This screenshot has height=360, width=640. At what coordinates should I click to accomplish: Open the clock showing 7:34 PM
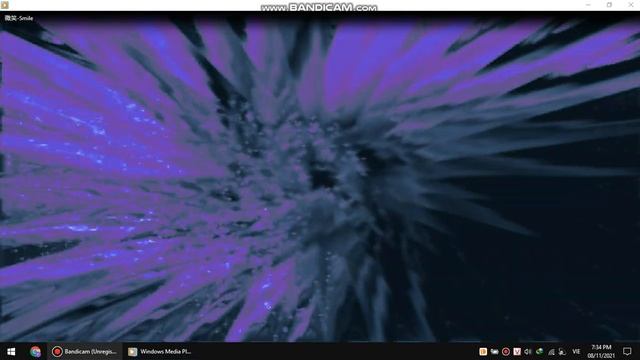coord(601,351)
